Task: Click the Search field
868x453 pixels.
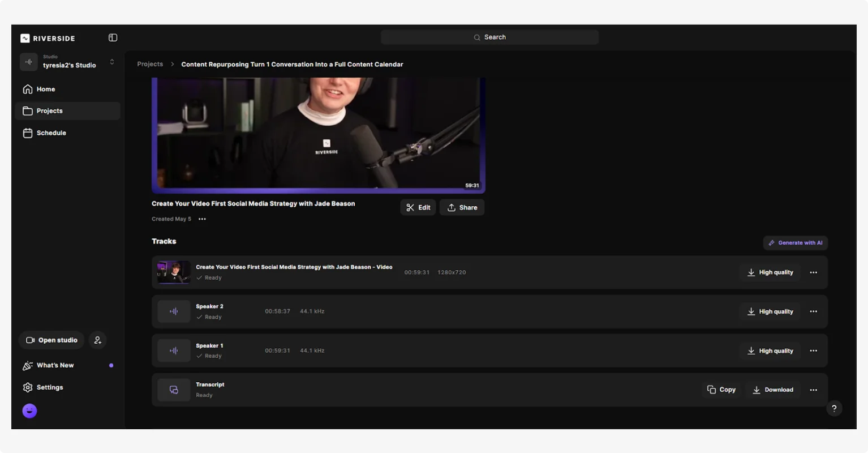Action: click(x=490, y=37)
